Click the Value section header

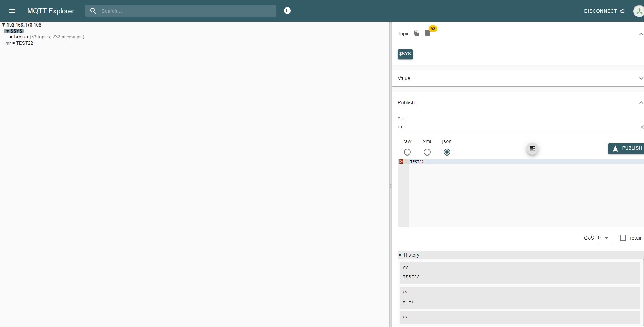click(x=518, y=78)
